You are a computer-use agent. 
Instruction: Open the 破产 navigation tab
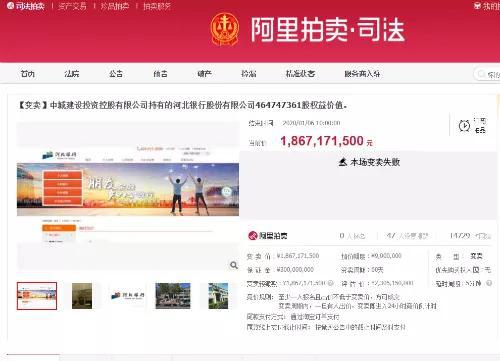pos(204,74)
